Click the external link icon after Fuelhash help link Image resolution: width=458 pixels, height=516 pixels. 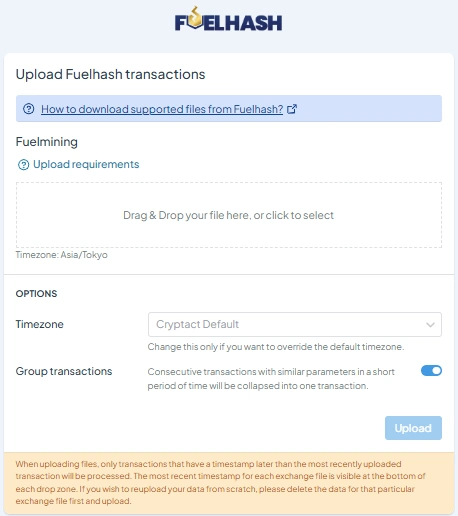click(292, 109)
